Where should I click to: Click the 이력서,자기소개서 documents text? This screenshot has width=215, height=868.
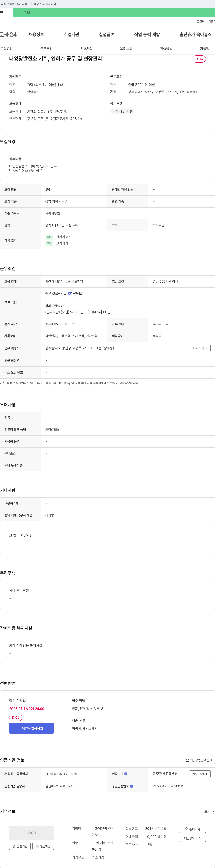coord(85,729)
